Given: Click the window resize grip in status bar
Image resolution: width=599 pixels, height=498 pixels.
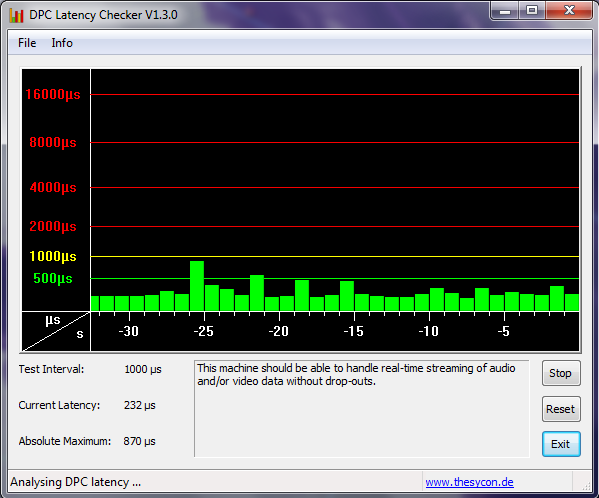Looking at the screenshot, I should coord(586,485).
